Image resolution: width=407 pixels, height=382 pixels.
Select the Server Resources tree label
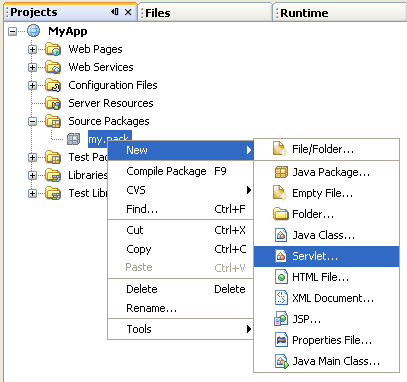point(111,103)
